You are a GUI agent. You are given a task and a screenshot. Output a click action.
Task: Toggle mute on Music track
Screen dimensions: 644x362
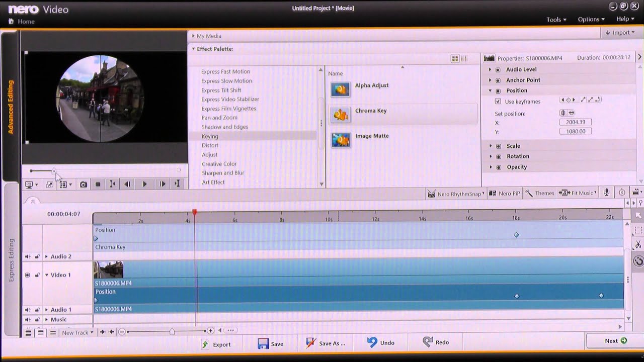click(28, 319)
